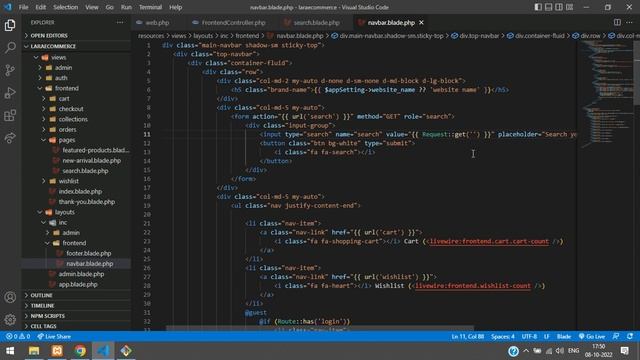Click the horizontal scrollbar in editor

(320, 328)
